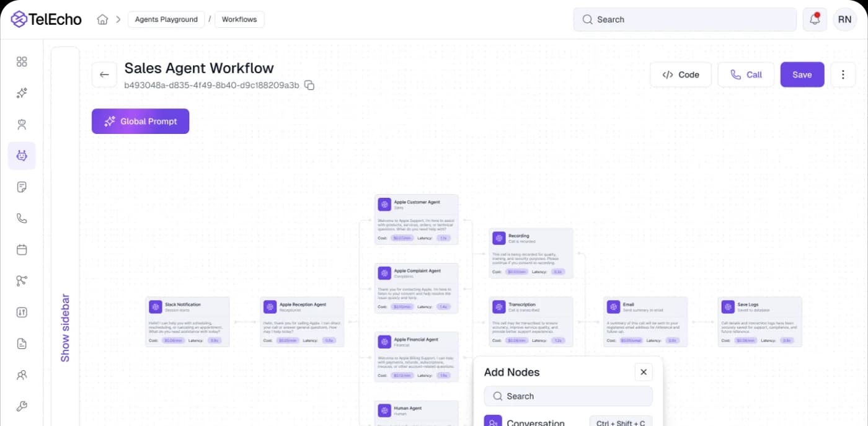Click the Code button

pyautogui.click(x=681, y=74)
